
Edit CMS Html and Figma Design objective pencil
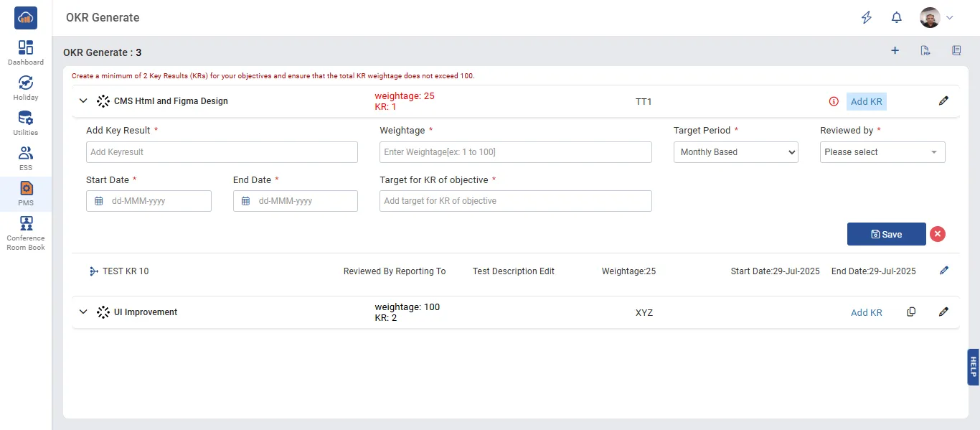(943, 101)
